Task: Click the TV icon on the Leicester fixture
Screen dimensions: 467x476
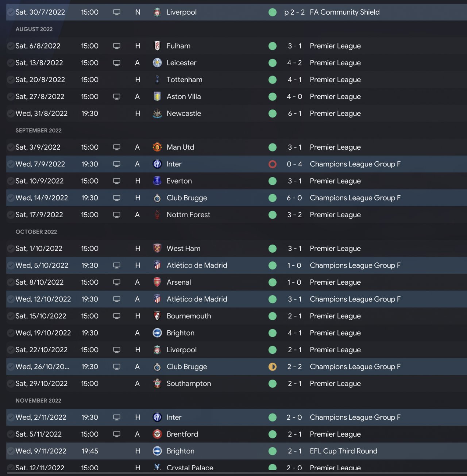Action: [117, 63]
